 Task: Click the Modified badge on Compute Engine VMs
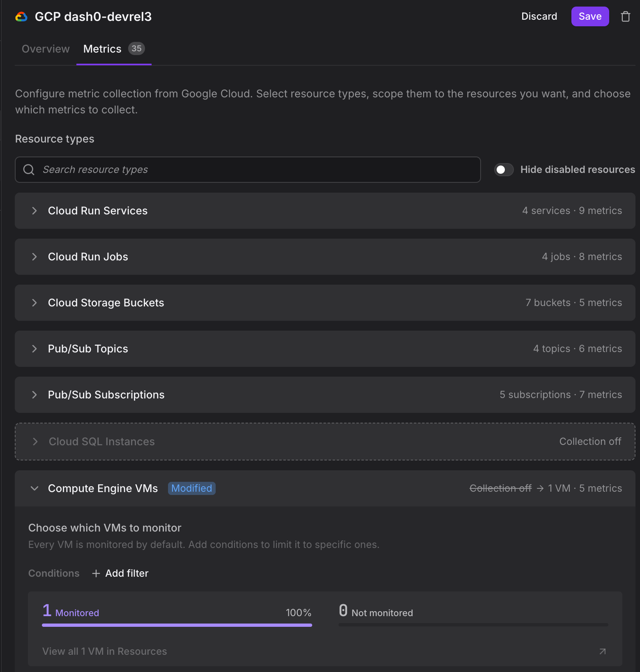tap(191, 488)
